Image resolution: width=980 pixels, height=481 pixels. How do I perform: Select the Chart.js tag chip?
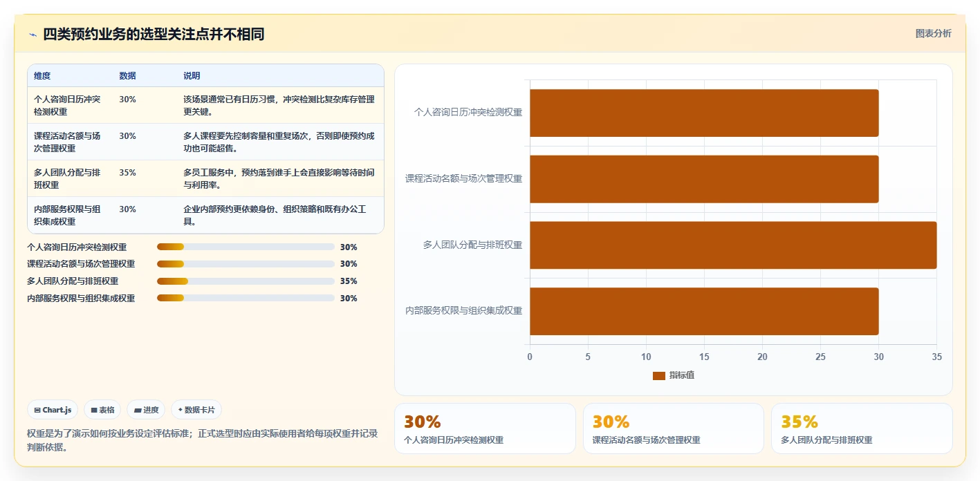[53, 410]
